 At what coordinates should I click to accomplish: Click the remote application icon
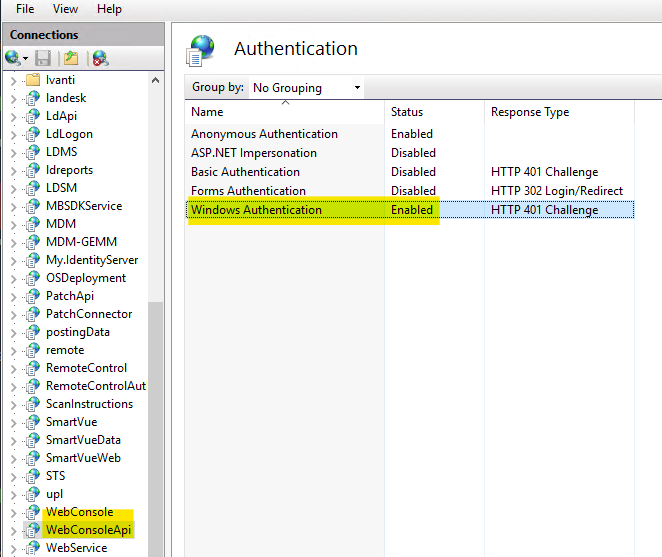tap(33, 350)
